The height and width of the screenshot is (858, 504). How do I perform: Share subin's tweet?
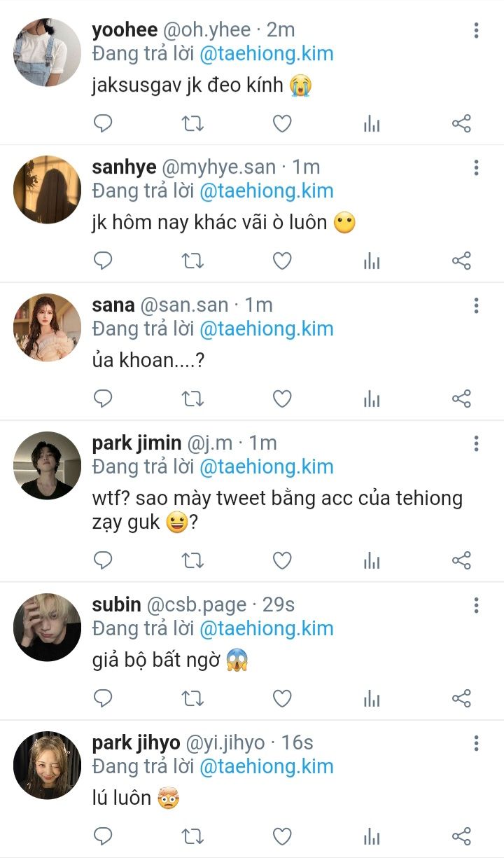(x=461, y=698)
